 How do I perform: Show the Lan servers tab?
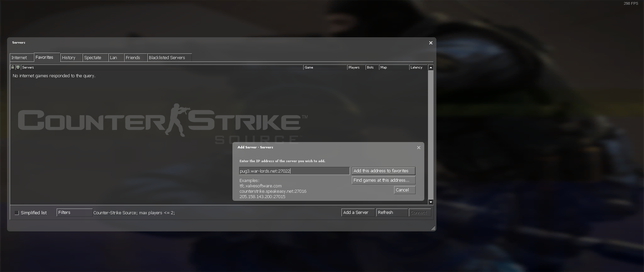[x=116, y=58]
